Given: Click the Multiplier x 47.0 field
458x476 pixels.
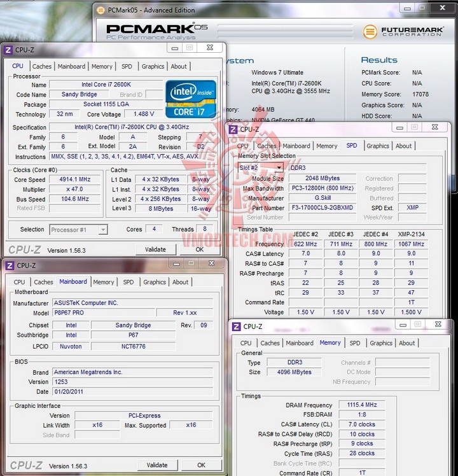Looking at the screenshot, I should click(74, 189).
